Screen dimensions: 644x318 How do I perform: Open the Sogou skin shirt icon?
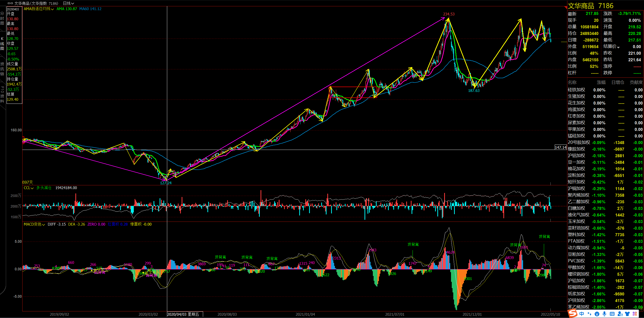(x=628, y=314)
